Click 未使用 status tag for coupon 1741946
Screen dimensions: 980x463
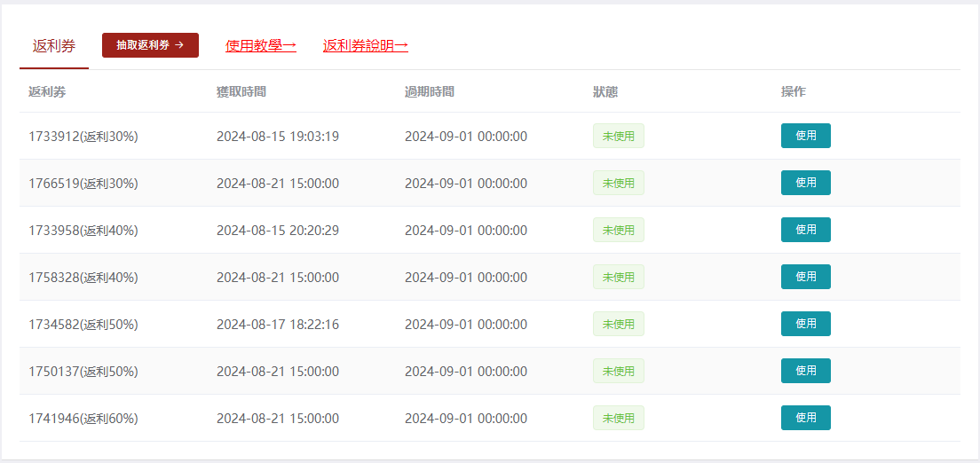(618, 419)
